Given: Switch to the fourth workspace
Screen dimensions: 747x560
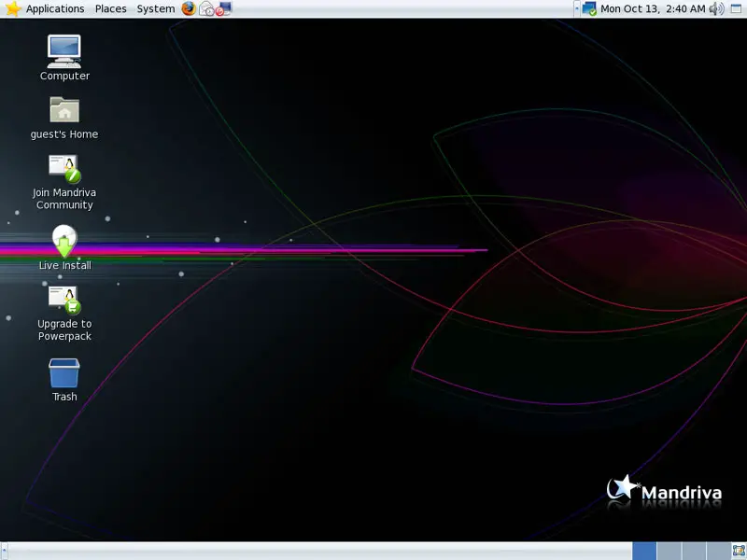Looking at the screenshot, I should [x=718, y=551].
